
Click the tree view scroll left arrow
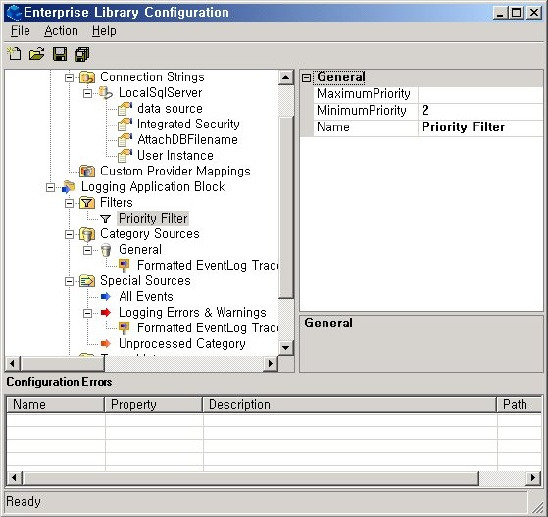[x=13, y=364]
